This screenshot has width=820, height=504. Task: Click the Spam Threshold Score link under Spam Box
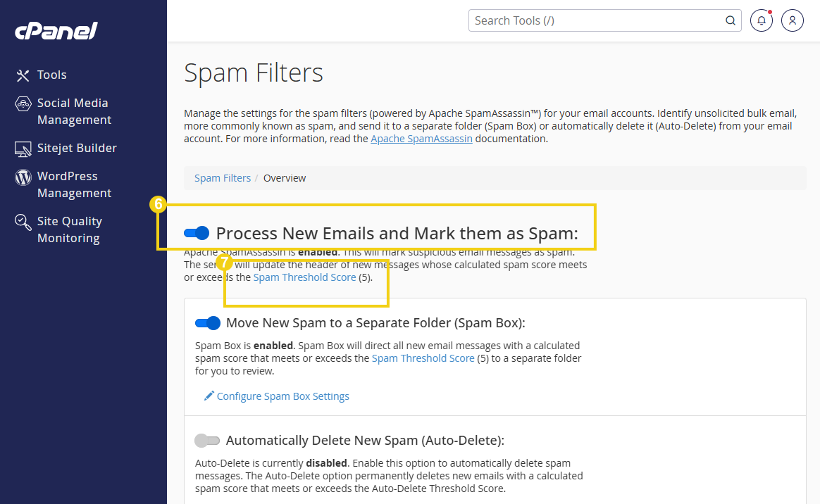click(423, 358)
